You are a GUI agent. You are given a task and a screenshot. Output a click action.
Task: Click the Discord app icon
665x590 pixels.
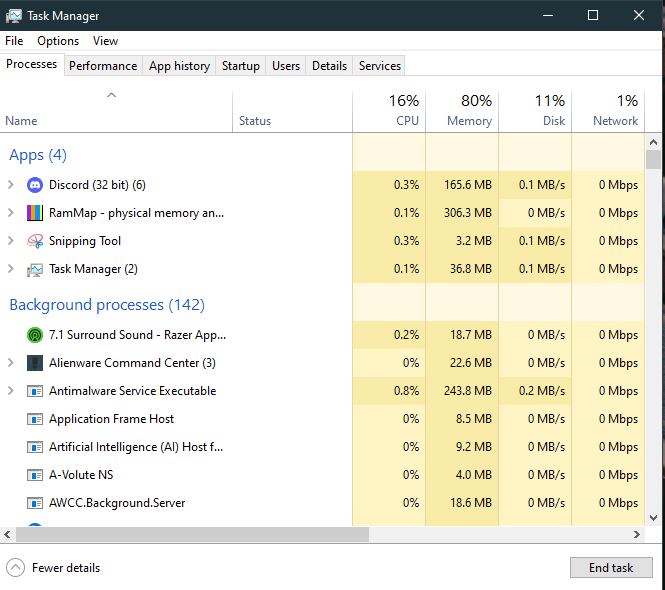coord(35,185)
